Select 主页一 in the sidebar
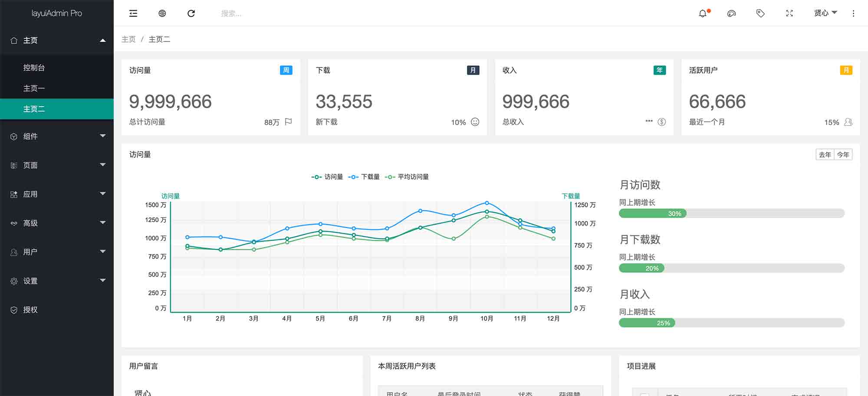This screenshot has width=868, height=396. coord(57,88)
